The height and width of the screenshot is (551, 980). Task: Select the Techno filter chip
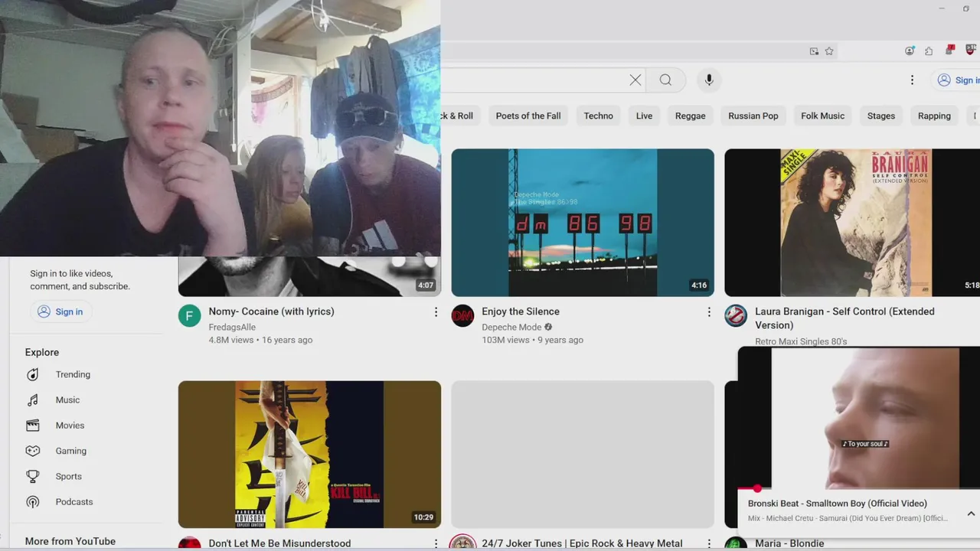pos(598,116)
